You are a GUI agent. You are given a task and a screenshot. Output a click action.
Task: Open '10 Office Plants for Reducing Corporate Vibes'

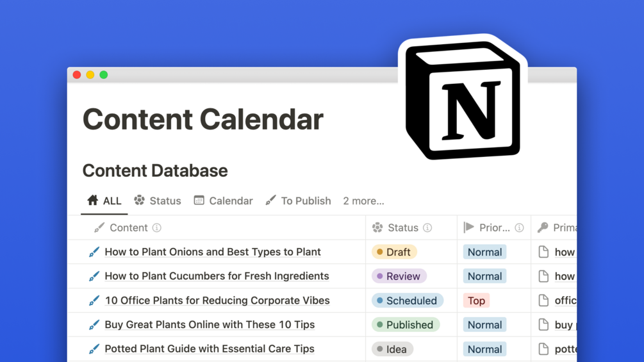point(217,300)
